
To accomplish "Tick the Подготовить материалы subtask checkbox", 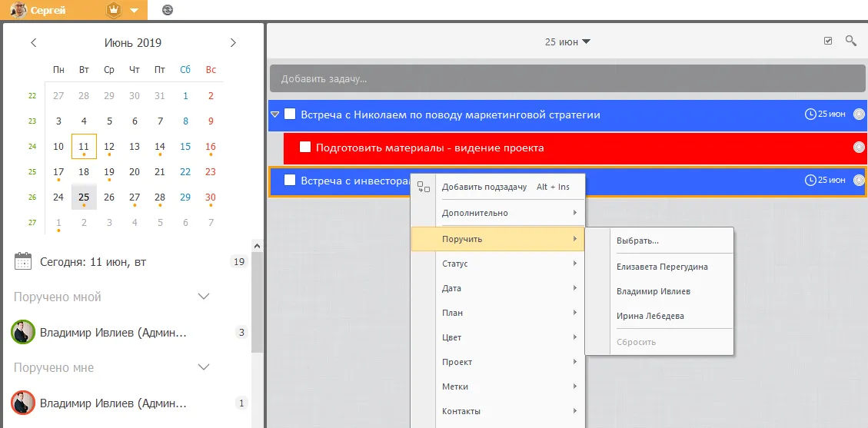I will click(305, 148).
